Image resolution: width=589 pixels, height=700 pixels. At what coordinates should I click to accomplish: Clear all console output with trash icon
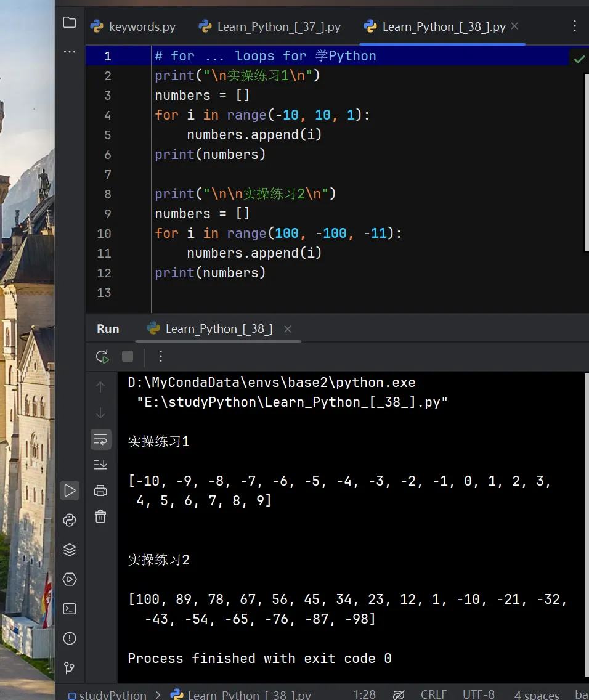(x=100, y=516)
